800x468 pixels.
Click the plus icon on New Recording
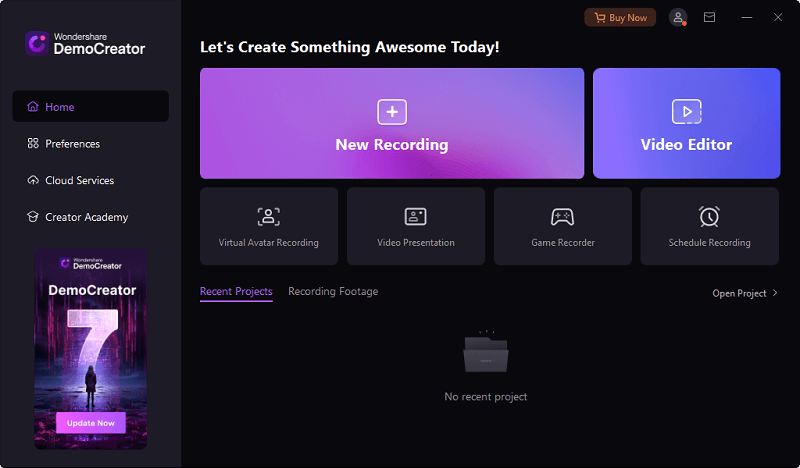pos(392,112)
